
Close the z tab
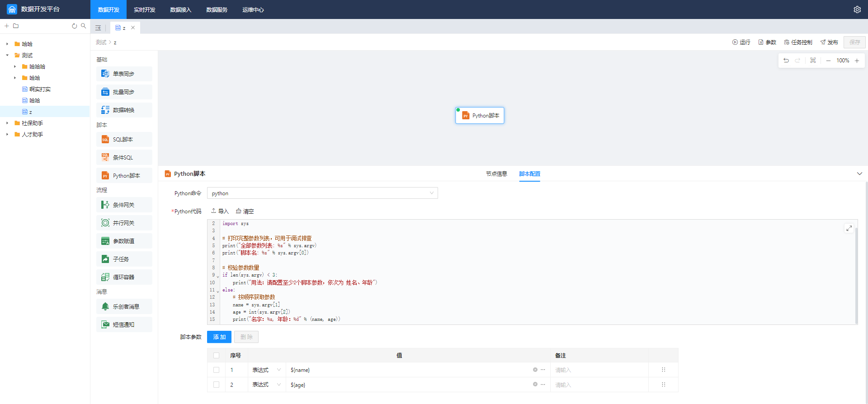pyautogui.click(x=133, y=28)
